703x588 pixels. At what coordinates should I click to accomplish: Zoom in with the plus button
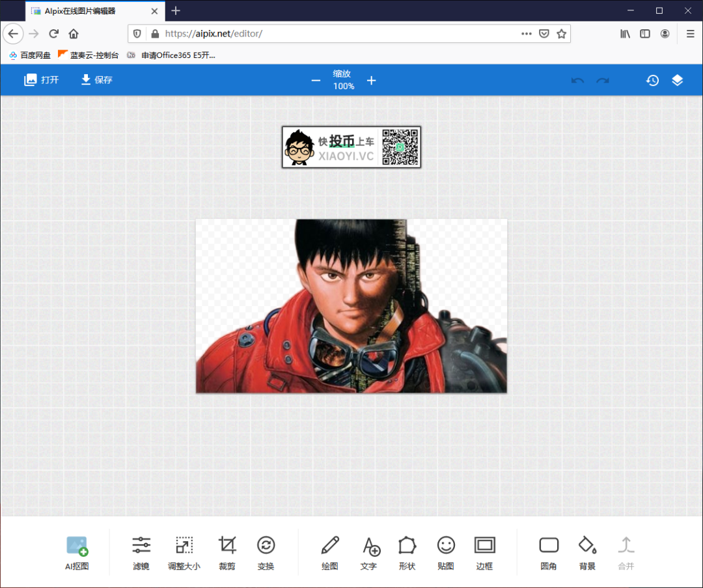371,81
